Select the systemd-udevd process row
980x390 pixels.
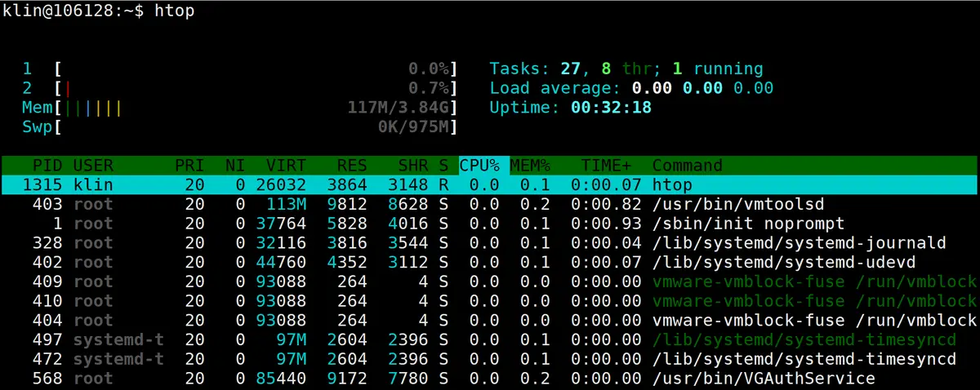[489, 263]
